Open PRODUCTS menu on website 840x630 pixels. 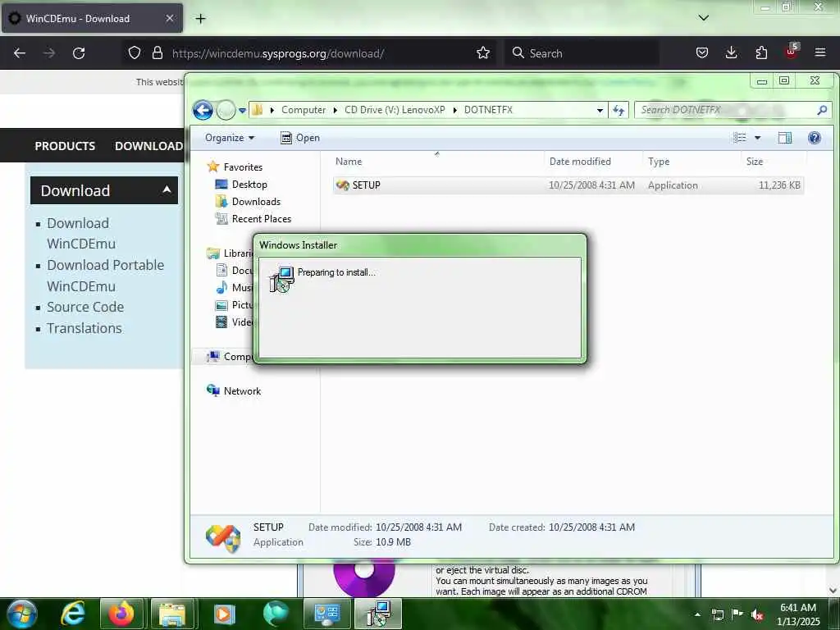click(x=65, y=146)
